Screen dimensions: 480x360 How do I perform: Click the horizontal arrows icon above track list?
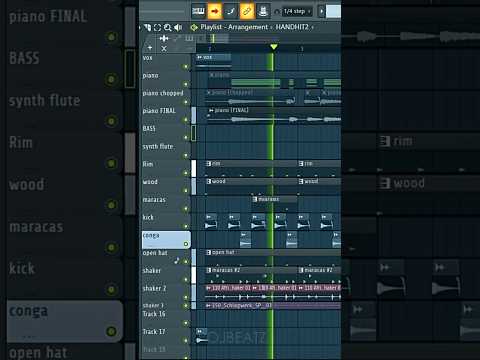pyautogui.click(x=164, y=38)
